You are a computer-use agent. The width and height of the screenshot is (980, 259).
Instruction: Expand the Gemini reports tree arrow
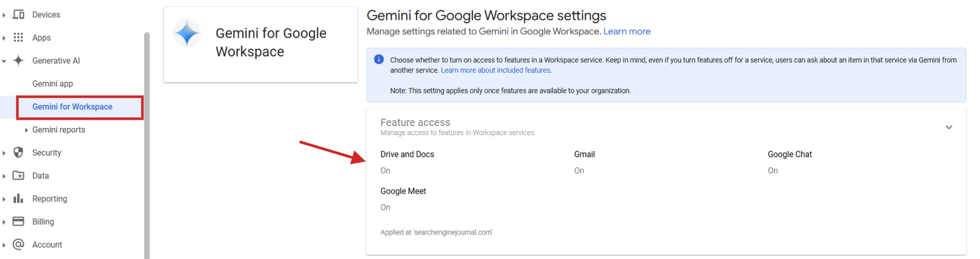(x=26, y=130)
